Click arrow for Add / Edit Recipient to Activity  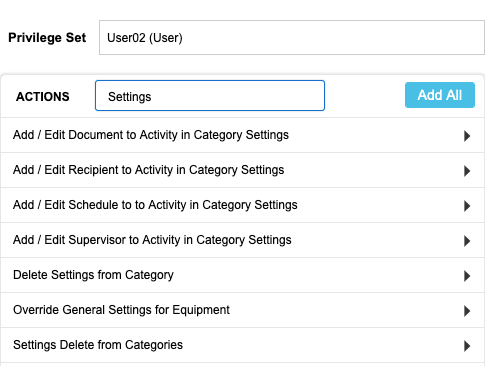click(467, 171)
